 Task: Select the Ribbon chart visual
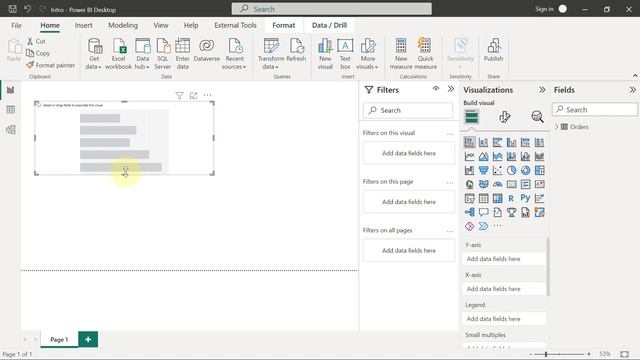click(539, 156)
